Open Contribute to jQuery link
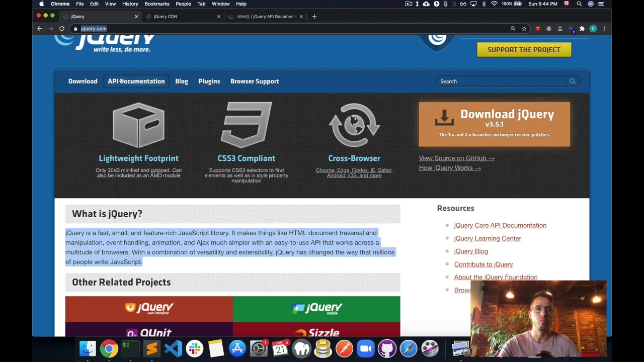644x362 pixels. 484,264
